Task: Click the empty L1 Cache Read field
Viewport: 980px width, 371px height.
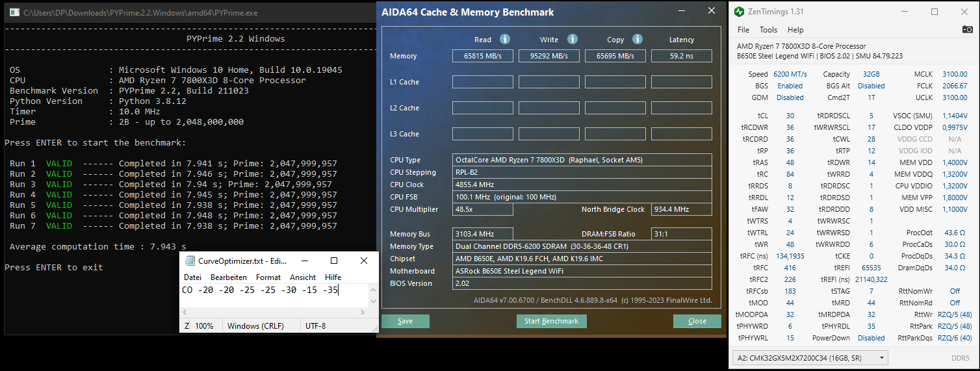Action: (x=483, y=82)
